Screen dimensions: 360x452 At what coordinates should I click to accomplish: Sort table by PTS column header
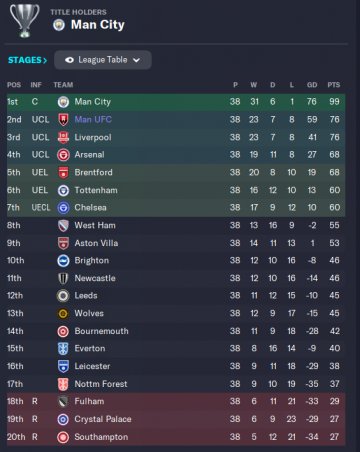[x=334, y=85]
